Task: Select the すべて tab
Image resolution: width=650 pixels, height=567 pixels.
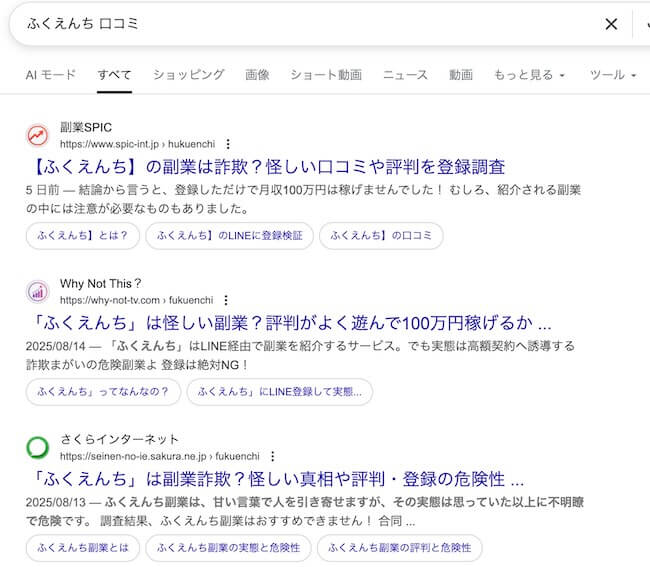Action: 114,75
